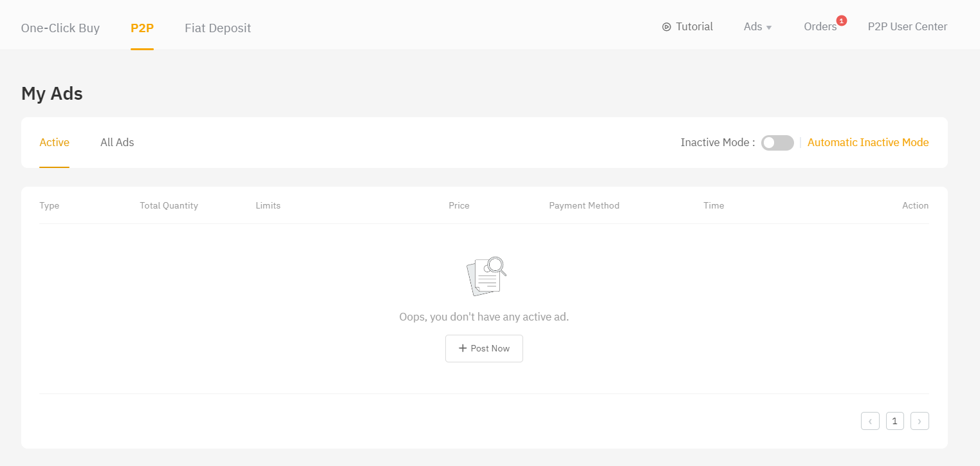Click the Tutorial play icon
The width and height of the screenshot is (980, 466).
[667, 27]
